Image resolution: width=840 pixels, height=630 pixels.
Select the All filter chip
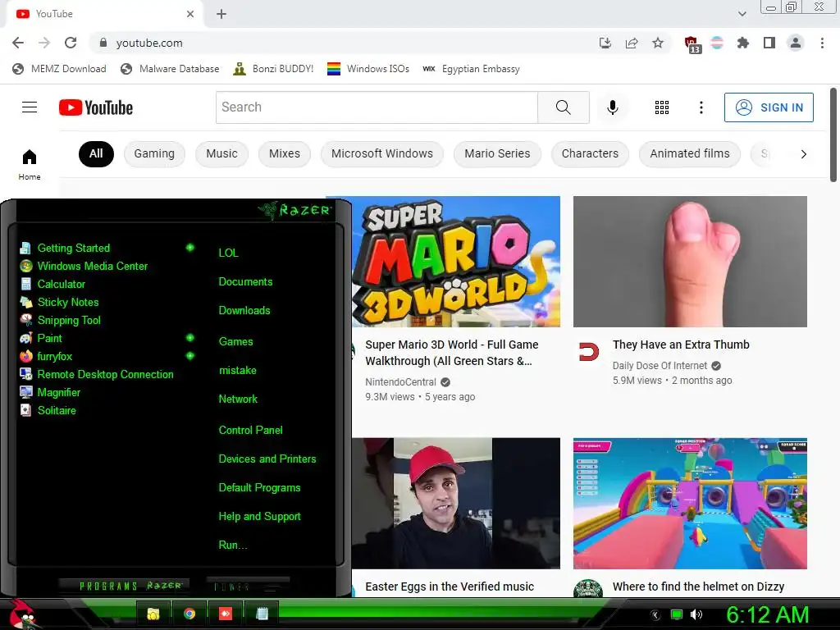tap(96, 153)
